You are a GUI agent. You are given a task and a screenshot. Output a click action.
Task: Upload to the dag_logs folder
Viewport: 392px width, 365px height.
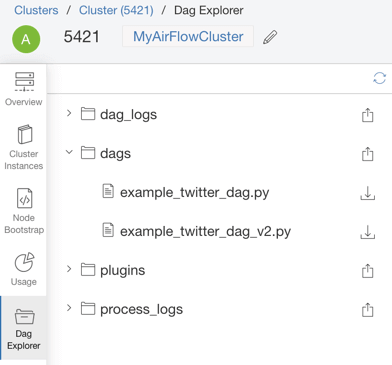(x=367, y=115)
